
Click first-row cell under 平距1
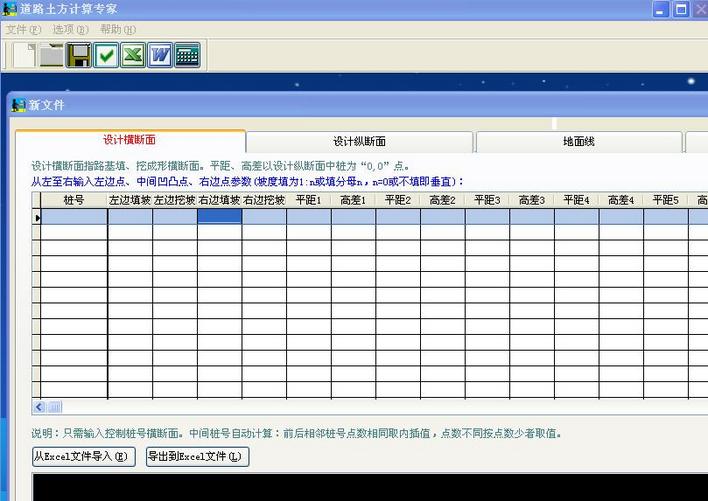[309, 217]
